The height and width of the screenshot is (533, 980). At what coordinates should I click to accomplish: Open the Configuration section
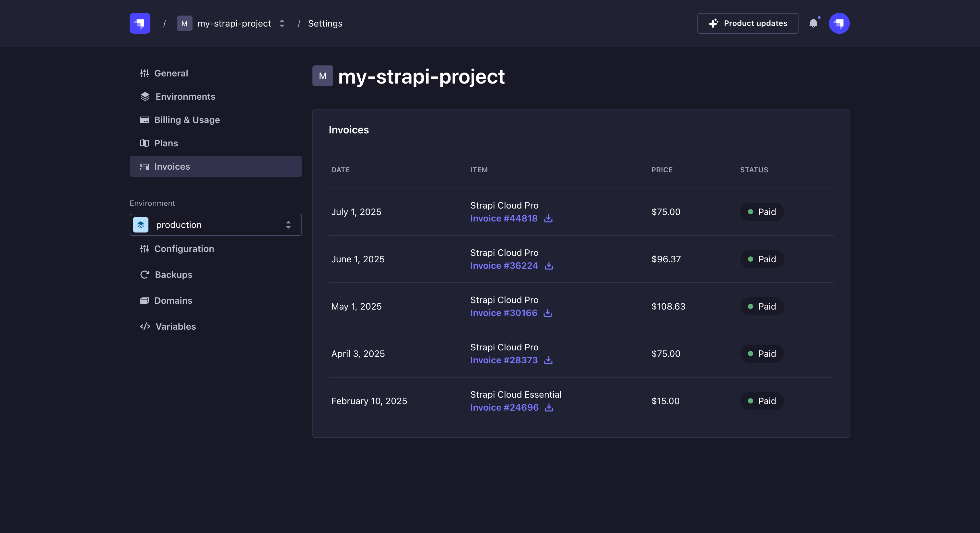click(x=184, y=249)
